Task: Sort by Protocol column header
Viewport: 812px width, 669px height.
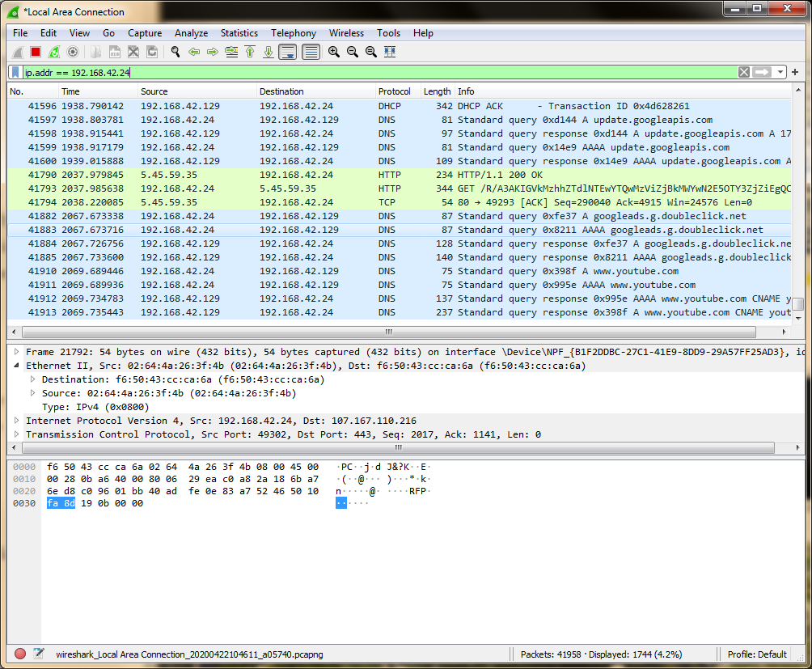Action: pyautogui.click(x=398, y=91)
